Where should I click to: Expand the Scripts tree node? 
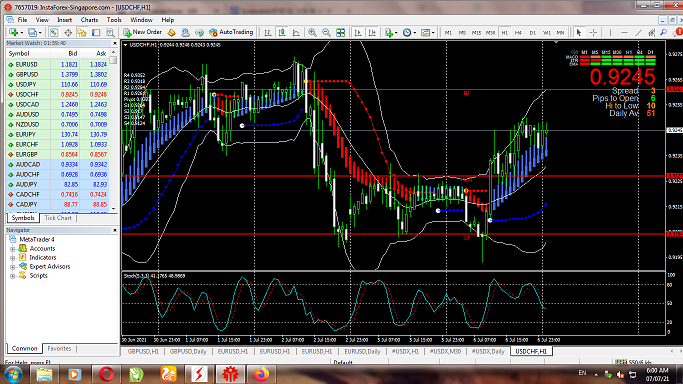13,276
